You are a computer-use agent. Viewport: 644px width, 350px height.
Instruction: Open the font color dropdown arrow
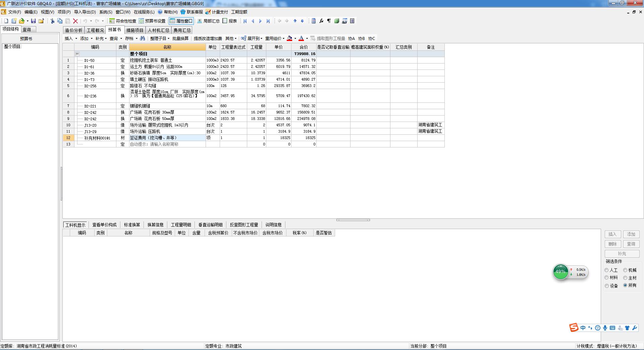tap(307, 39)
